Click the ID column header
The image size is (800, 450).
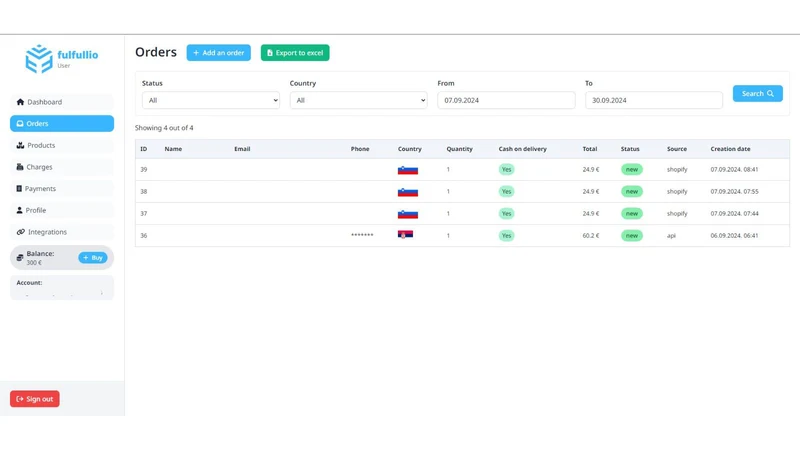pyautogui.click(x=144, y=149)
